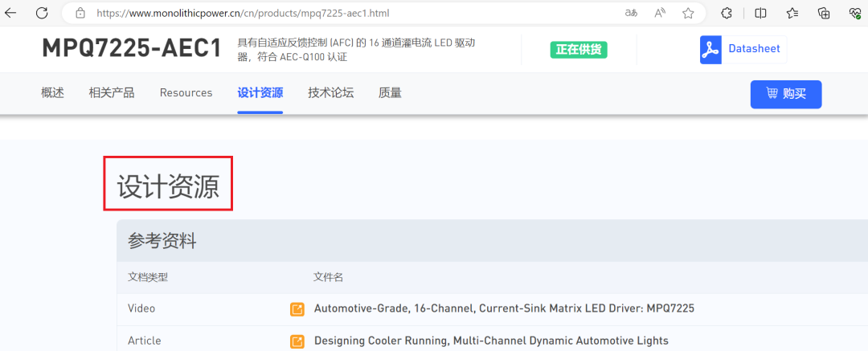Toggle split screen view
The height and width of the screenshot is (351, 868).
point(760,14)
